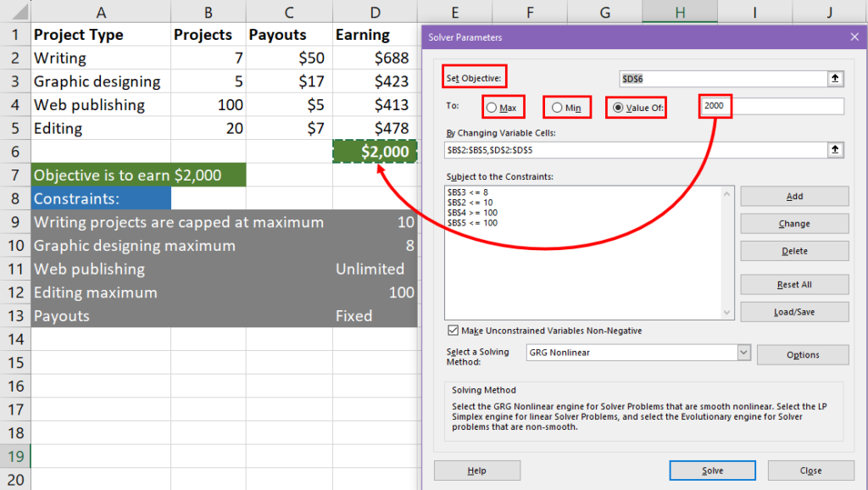Open solver Options button
Screen dimensions: 868x490
click(803, 355)
